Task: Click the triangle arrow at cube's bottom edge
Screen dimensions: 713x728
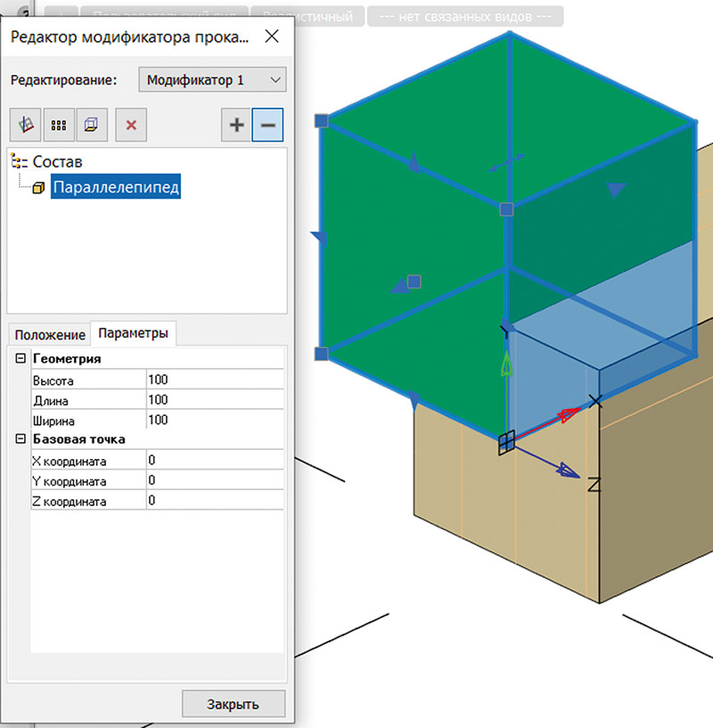Action: [x=414, y=401]
